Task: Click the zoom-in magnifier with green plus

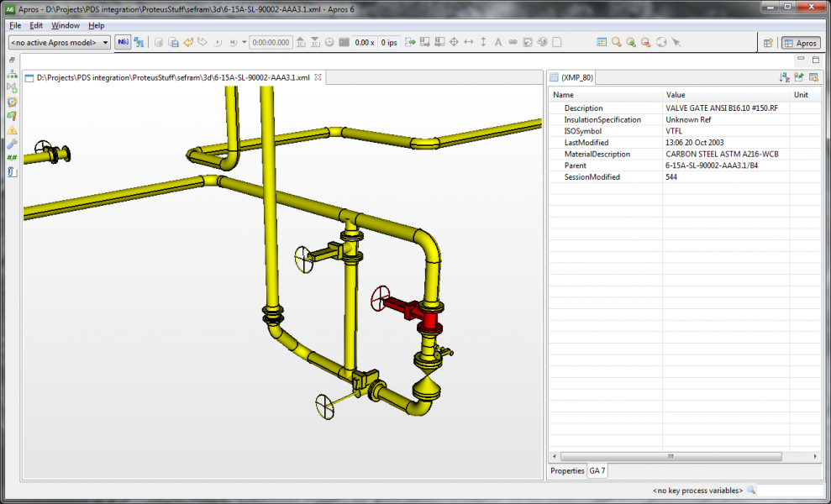Action: point(631,42)
